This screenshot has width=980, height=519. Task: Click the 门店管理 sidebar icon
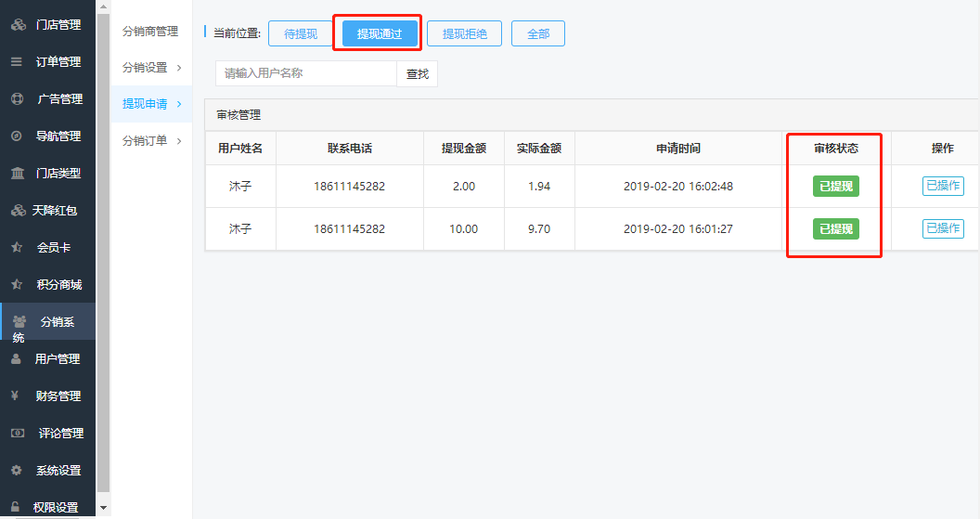pos(19,24)
